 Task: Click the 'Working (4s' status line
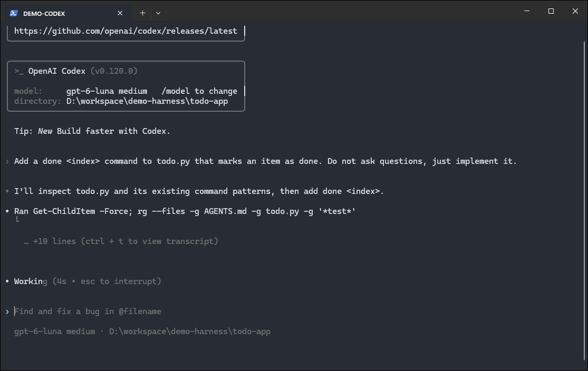click(88, 281)
